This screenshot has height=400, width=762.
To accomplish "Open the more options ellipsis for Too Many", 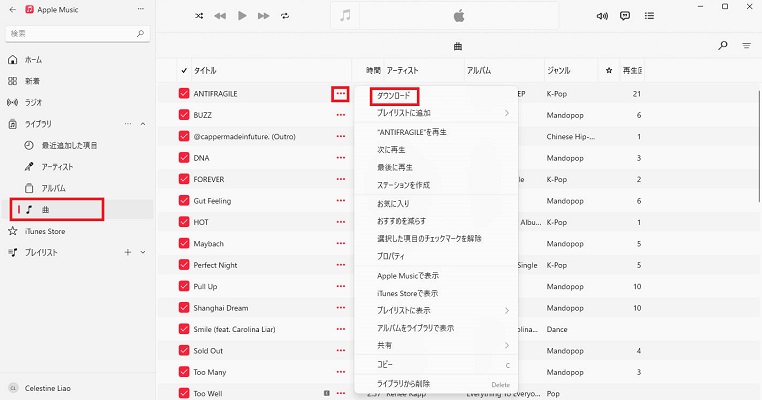I will (x=341, y=372).
